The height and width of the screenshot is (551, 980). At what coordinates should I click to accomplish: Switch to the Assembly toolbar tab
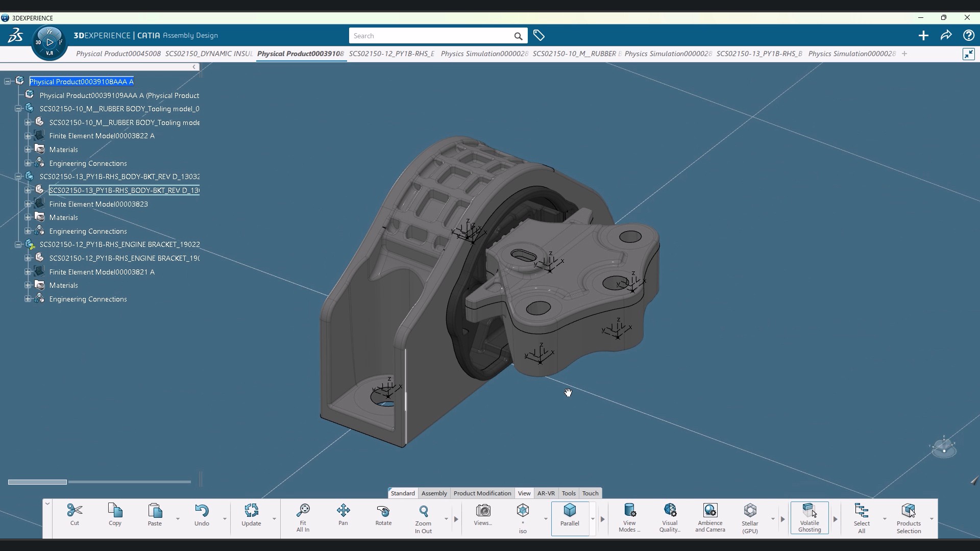[434, 493]
